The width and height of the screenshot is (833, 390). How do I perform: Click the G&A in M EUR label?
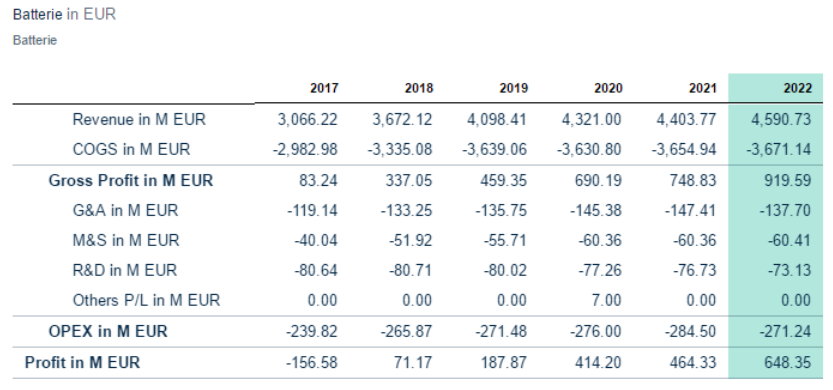click(x=125, y=210)
